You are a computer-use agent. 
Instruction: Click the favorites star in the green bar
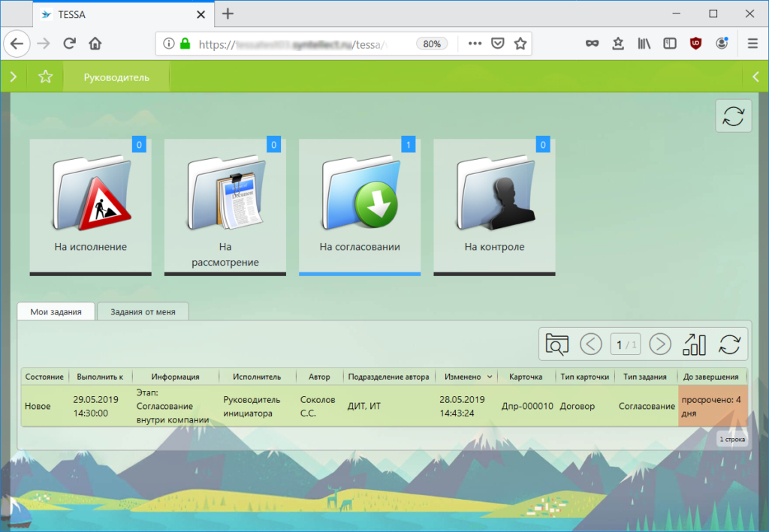pos(46,77)
